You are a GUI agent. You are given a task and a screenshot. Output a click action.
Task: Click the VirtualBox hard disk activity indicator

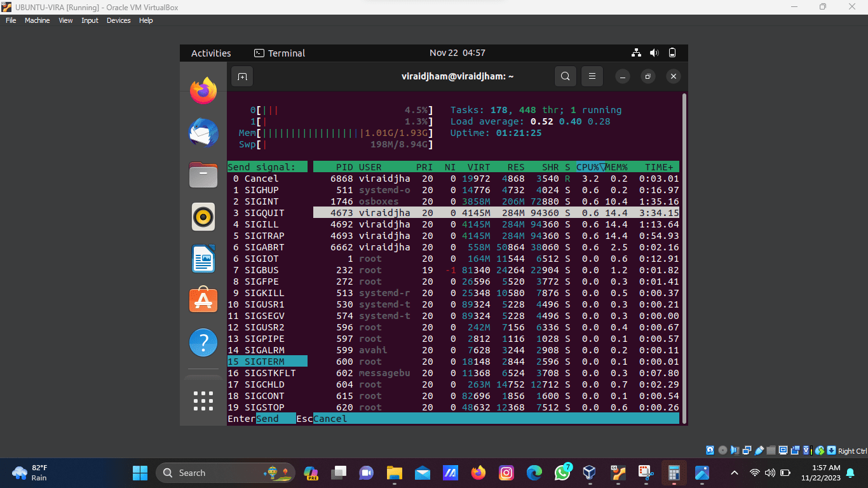[710, 451]
